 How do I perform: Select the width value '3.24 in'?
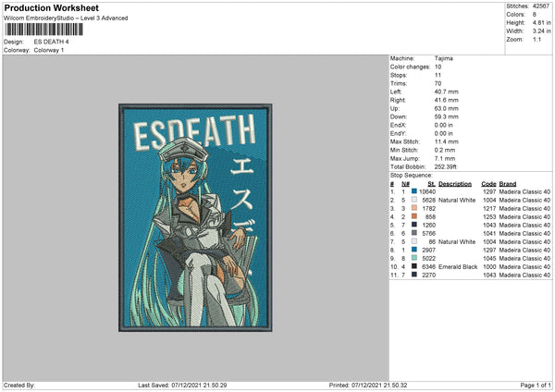[541, 31]
